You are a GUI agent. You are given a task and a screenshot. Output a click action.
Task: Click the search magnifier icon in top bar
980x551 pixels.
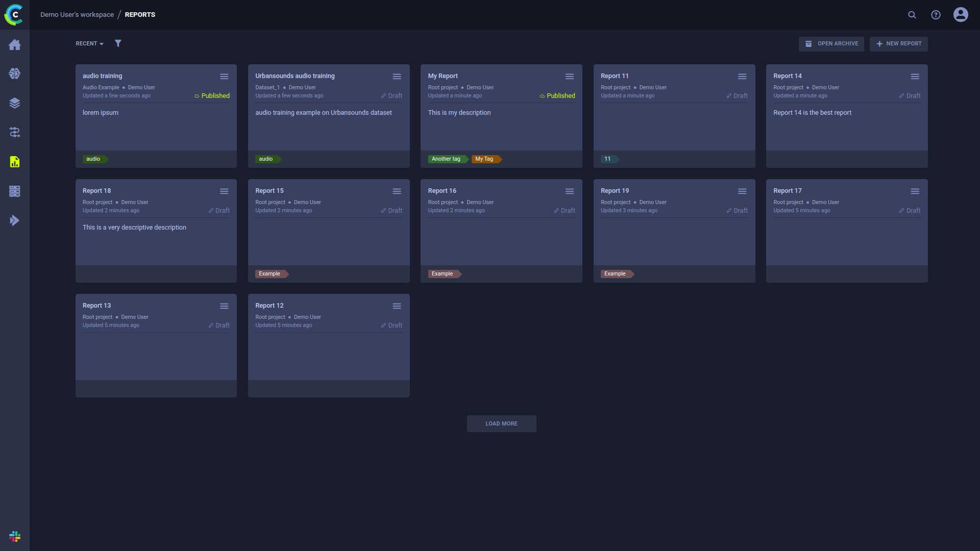pos(912,15)
